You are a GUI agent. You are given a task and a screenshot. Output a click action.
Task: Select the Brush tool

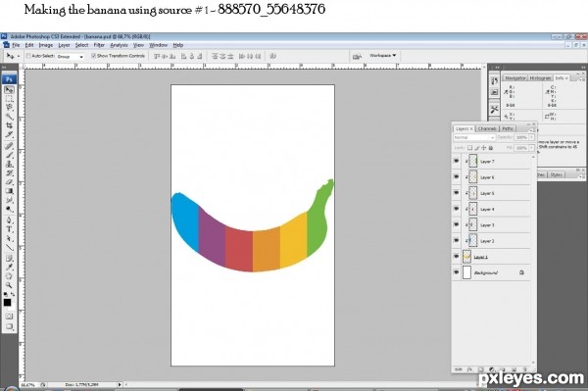(x=9, y=155)
